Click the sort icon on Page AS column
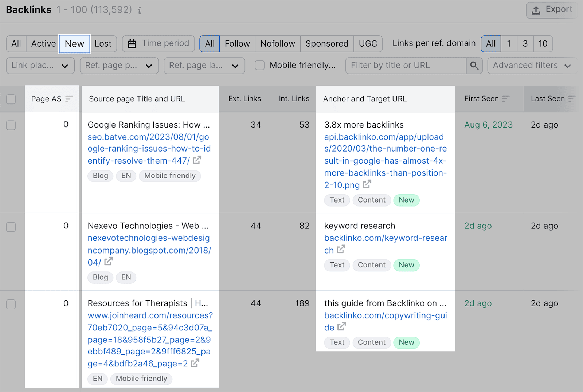This screenshot has width=583, height=392. point(68,99)
